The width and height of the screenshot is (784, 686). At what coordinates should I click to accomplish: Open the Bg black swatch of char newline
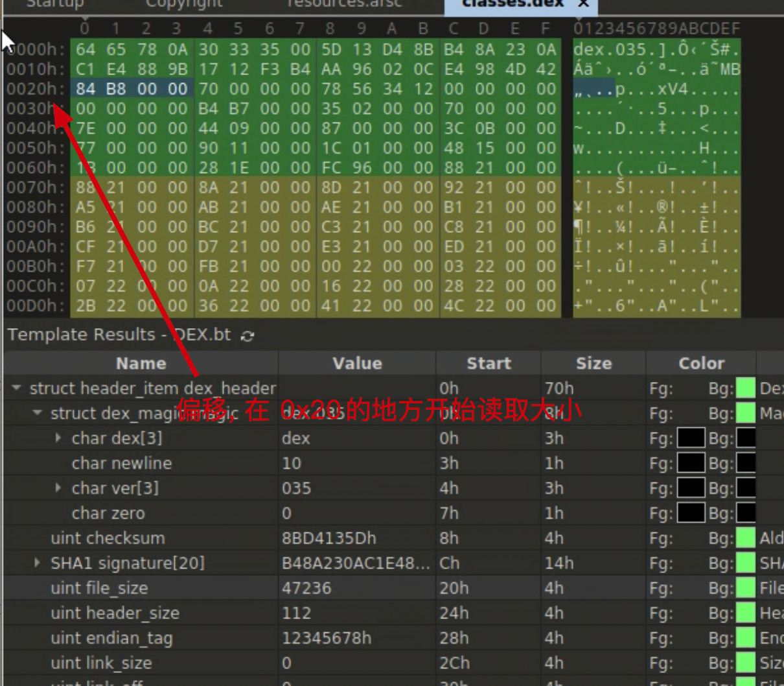coord(746,463)
